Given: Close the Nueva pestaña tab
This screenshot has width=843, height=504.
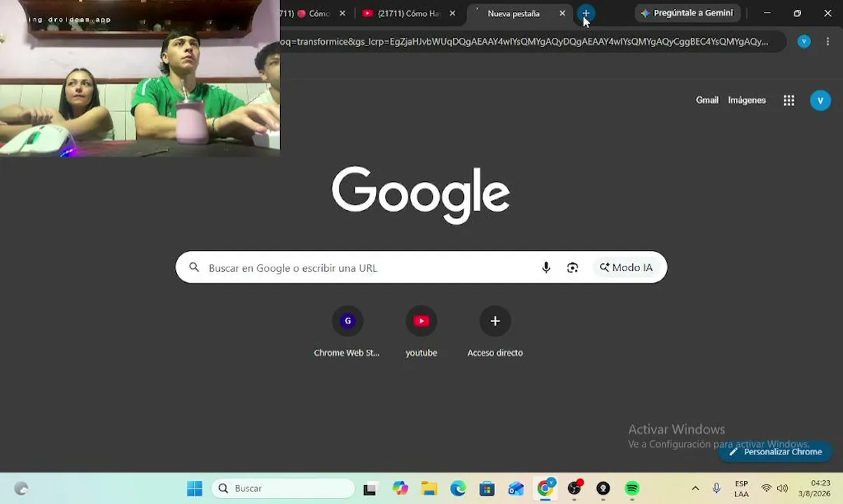Looking at the screenshot, I should [562, 13].
